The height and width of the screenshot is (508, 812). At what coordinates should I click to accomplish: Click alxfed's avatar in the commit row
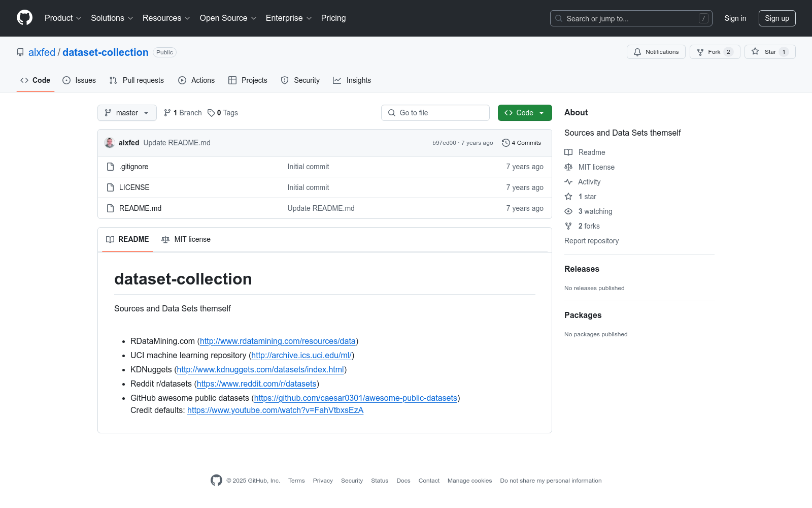click(110, 143)
